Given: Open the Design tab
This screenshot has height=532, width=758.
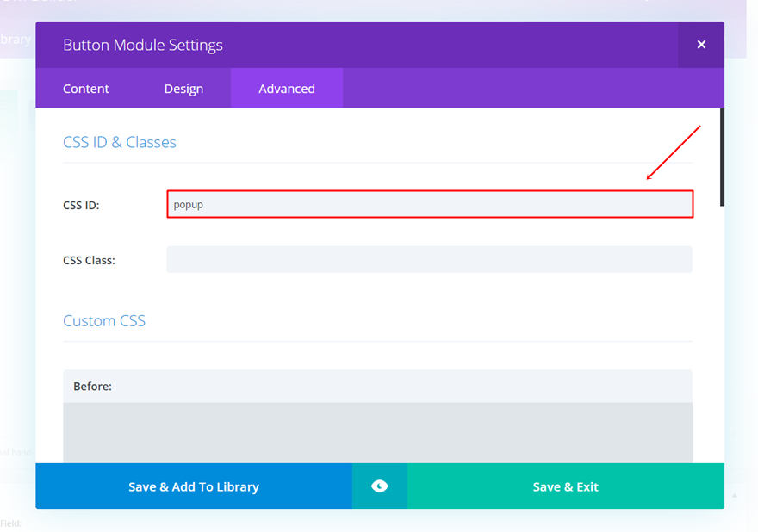Looking at the screenshot, I should [x=183, y=89].
